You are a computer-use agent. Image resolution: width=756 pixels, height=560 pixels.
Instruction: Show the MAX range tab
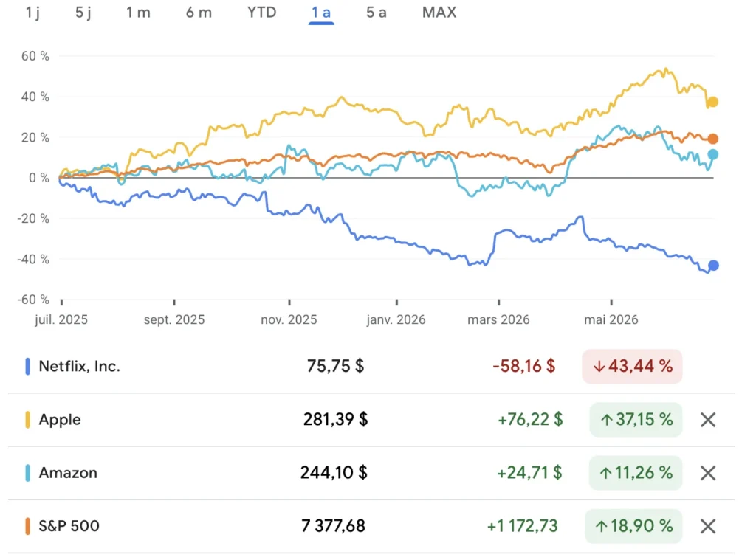[439, 12]
